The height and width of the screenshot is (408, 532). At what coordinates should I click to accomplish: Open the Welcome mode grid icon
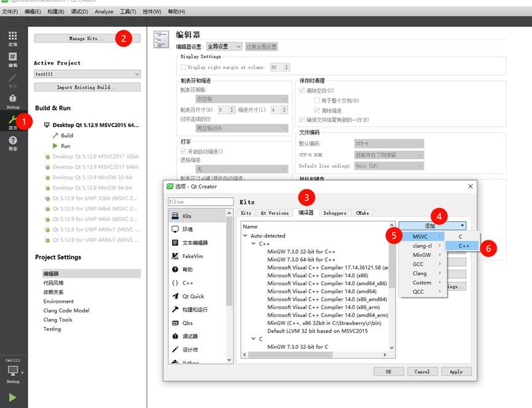coord(12,36)
